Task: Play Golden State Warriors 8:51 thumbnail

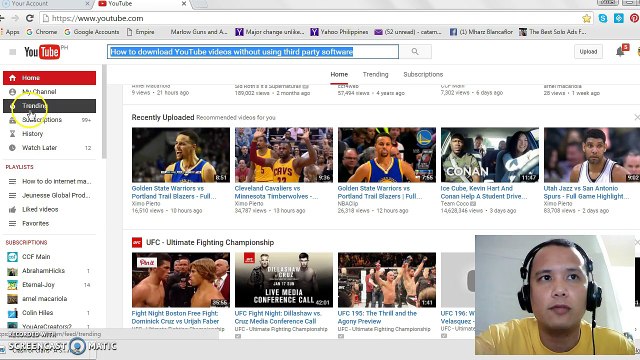Action: tap(181, 155)
